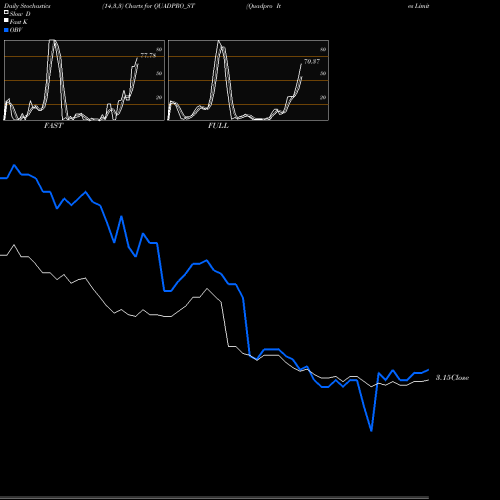
Task: Click the Fast K legend label
Action: coord(19,22)
